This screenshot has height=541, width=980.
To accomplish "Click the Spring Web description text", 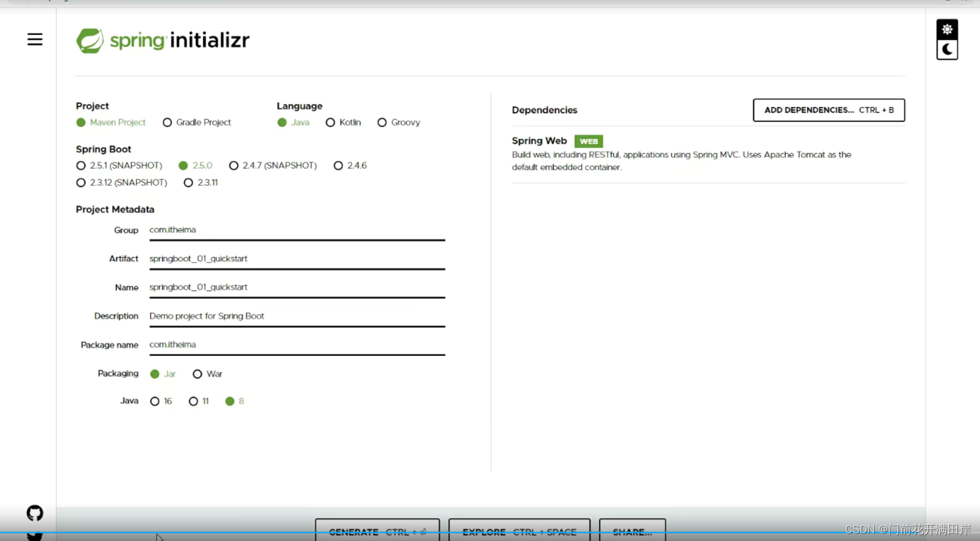I will (x=682, y=161).
